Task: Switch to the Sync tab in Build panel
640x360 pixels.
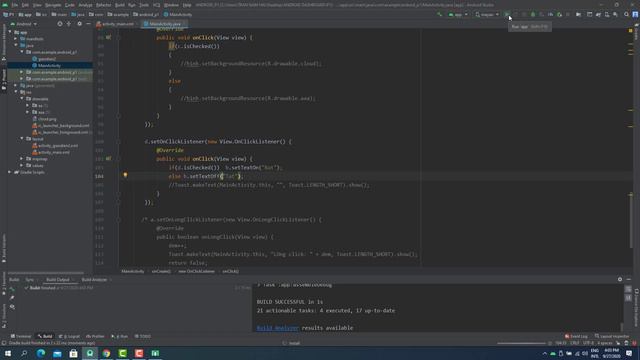Action: [x=29, y=280]
